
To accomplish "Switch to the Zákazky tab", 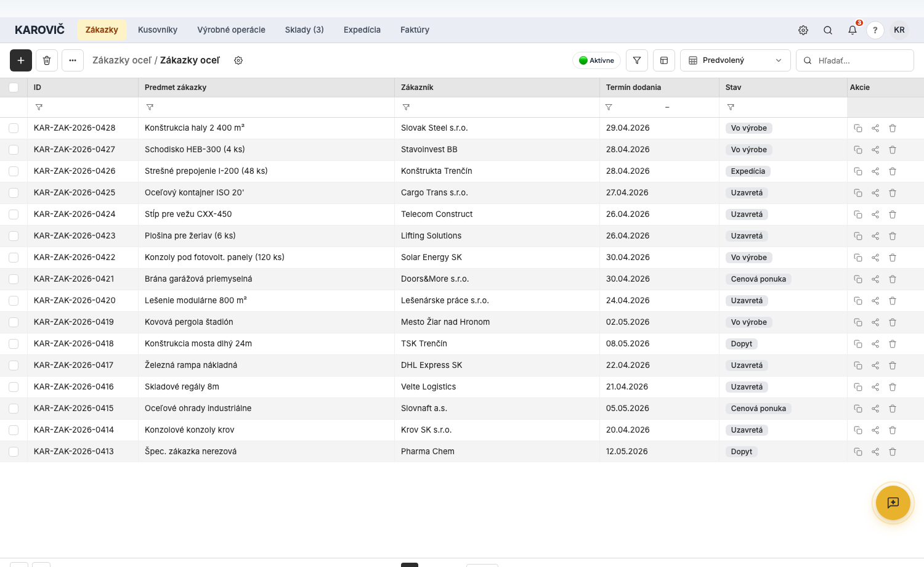I will (x=102, y=30).
